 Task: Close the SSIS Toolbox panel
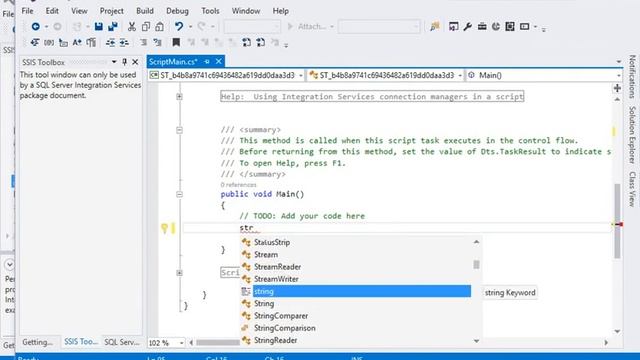pyautogui.click(x=135, y=62)
